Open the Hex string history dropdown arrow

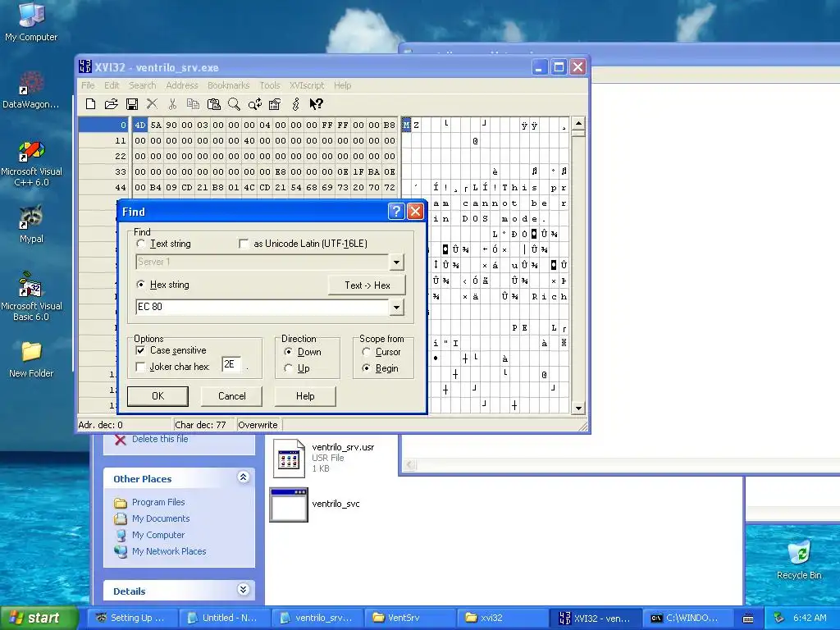396,307
